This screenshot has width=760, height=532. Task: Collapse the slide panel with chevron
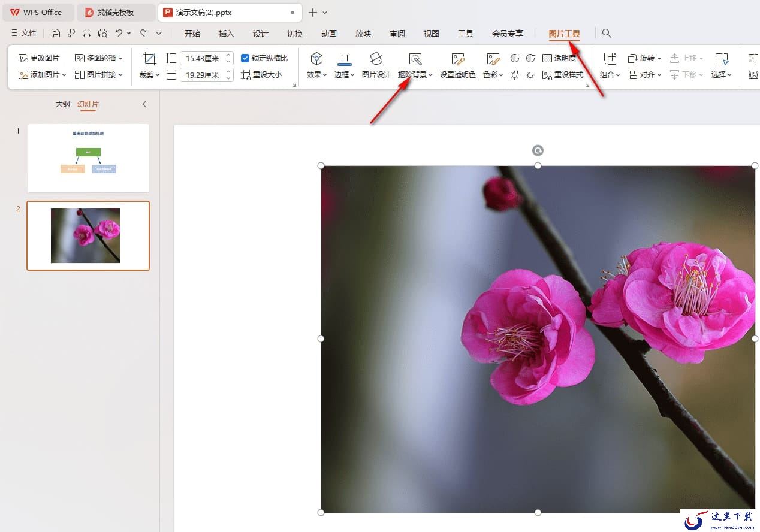(144, 104)
